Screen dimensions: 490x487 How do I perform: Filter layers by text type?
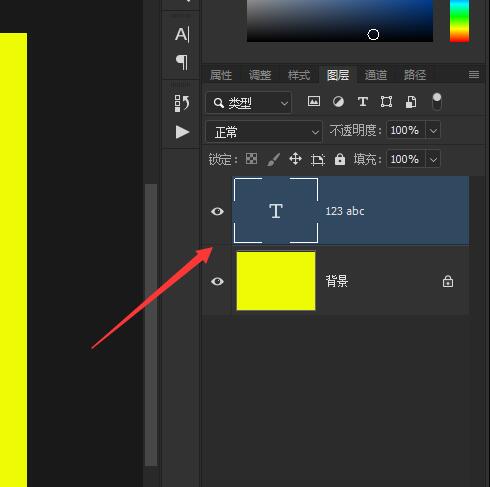(x=363, y=101)
